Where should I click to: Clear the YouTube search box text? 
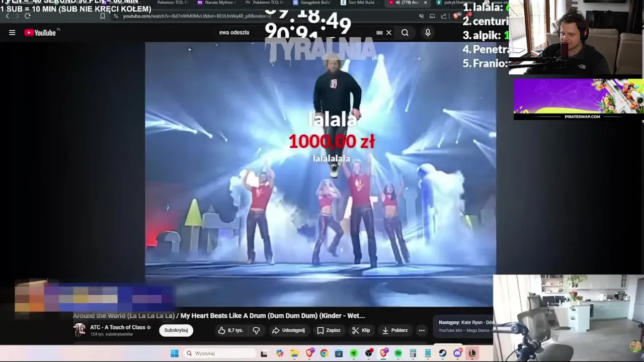(388, 33)
